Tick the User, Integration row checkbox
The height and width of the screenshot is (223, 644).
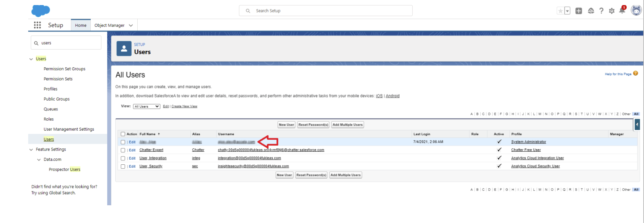point(123,158)
